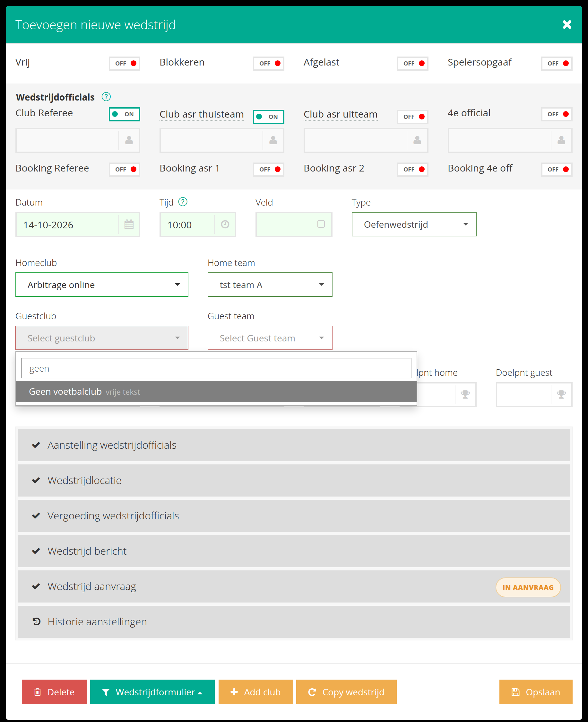588x722 pixels.
Task: Enable the Booking asr 1 switch
Action: pyautogui.click(x=269, y=170)
